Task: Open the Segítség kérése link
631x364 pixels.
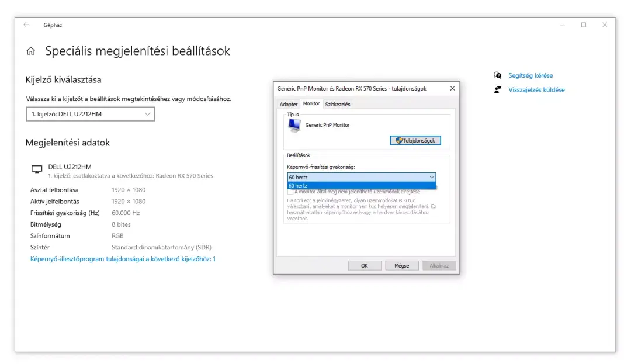Action: 531,75
